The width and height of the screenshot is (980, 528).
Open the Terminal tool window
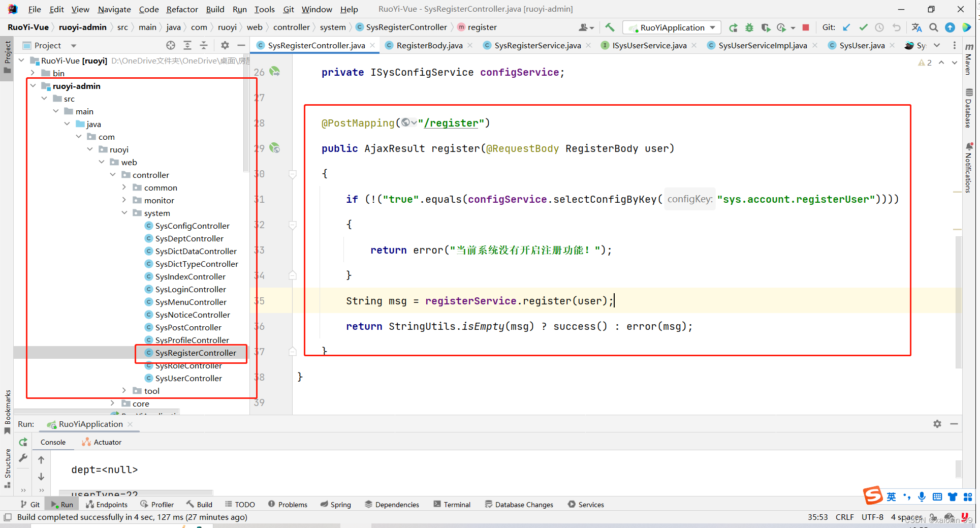pyautogui.click(x=452, y=505)
